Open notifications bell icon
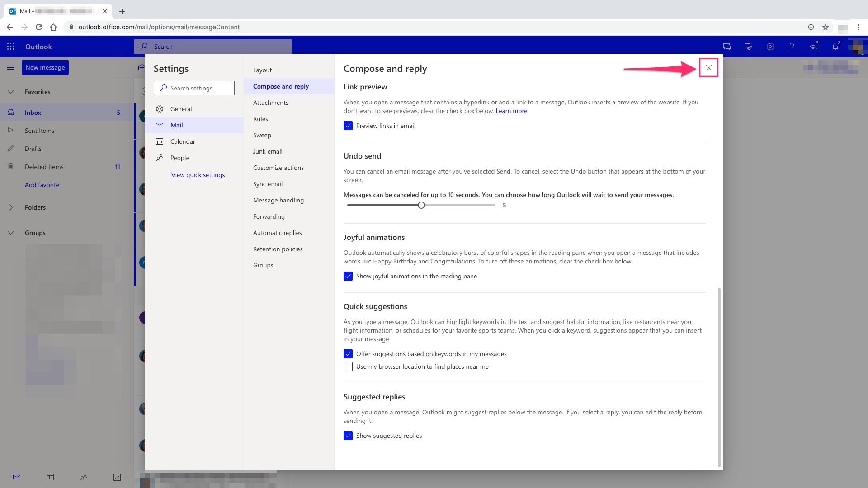The image size is (868, 488). pyautogui.click(x=835, y=47)
